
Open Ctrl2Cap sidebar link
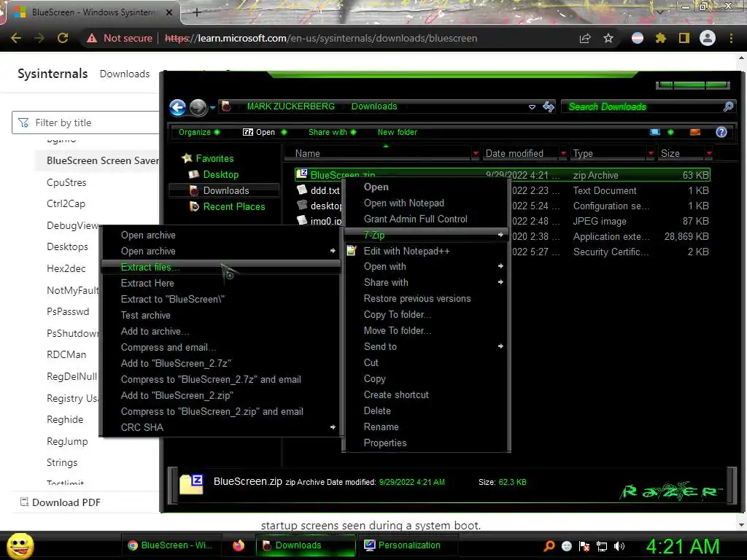pos(66,204)
